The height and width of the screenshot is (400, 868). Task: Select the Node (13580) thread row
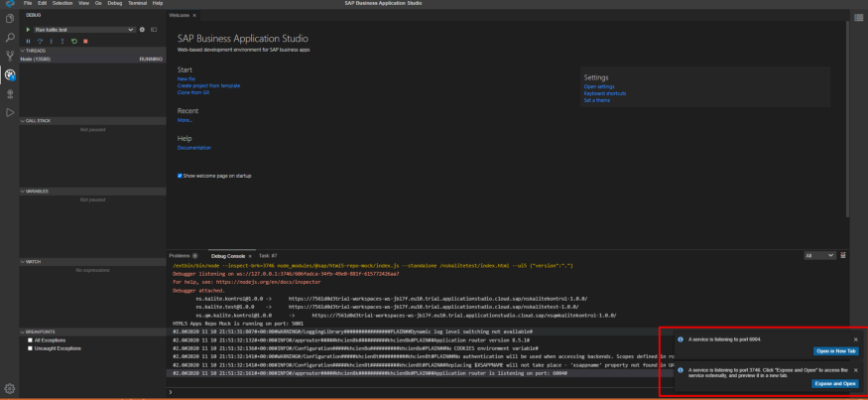92,59
